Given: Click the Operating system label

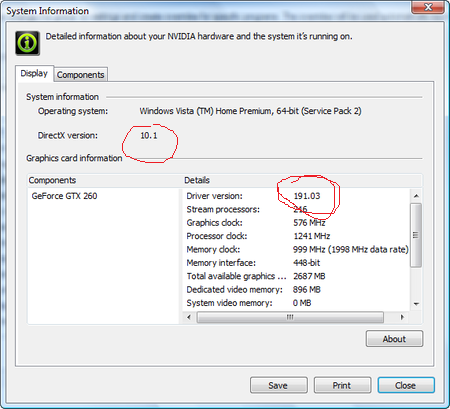Looking at the screenshot, I should tap(73, 111).
